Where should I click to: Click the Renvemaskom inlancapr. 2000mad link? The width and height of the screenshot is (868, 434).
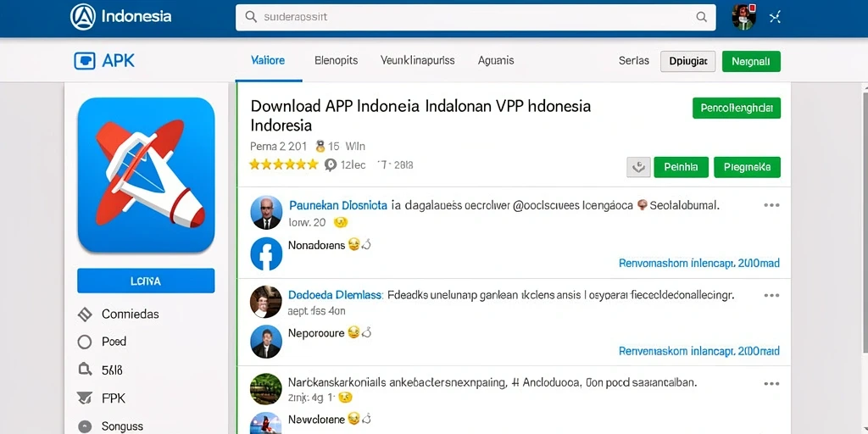click(699, 351)
